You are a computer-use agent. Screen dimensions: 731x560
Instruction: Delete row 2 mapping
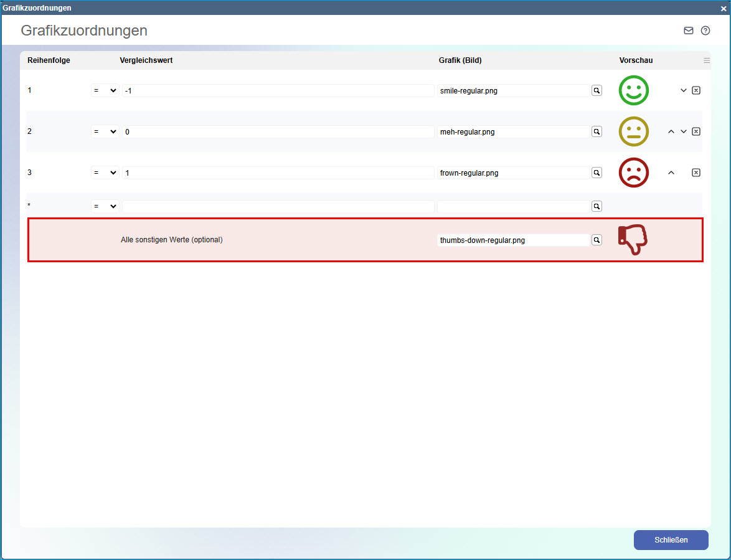[696, 131]
